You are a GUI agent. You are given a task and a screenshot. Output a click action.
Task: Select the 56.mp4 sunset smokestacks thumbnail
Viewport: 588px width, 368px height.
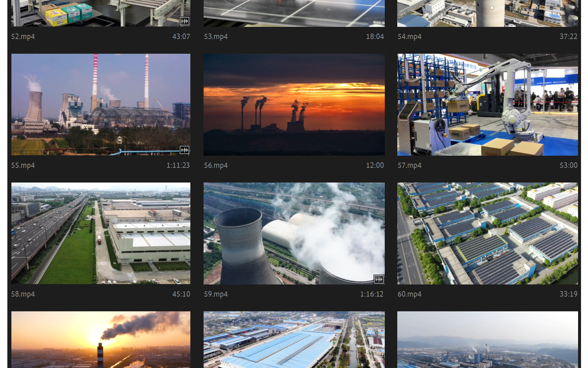[294, 105]
